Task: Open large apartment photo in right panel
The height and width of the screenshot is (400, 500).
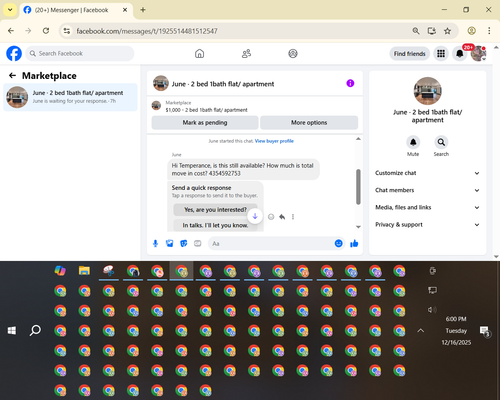Action: point(427,91)
